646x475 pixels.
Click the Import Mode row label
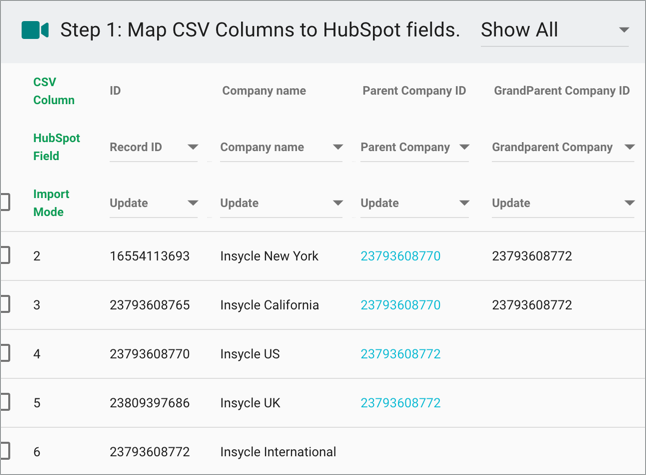point(51,203)
